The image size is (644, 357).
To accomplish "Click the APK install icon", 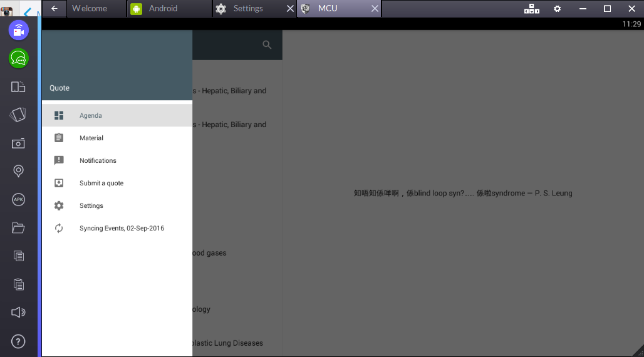I will [x=19, y=200].
